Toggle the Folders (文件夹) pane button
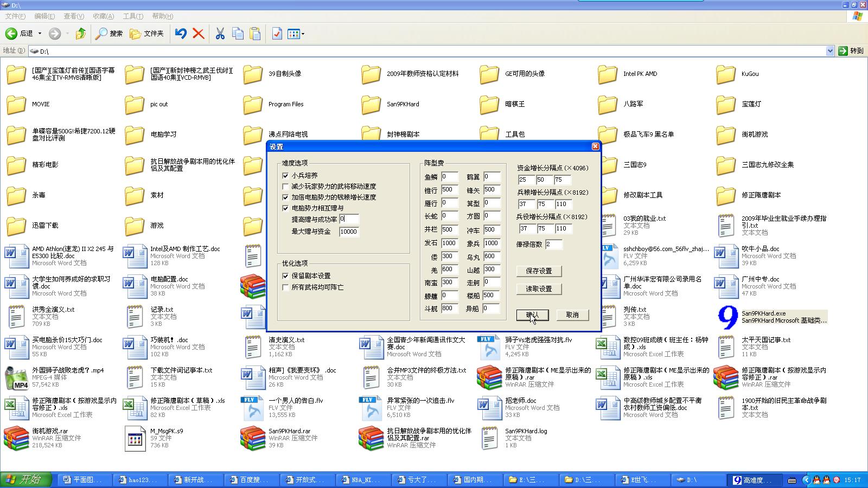The width and height of the screenshot is (868, 488). pos(146,34)
